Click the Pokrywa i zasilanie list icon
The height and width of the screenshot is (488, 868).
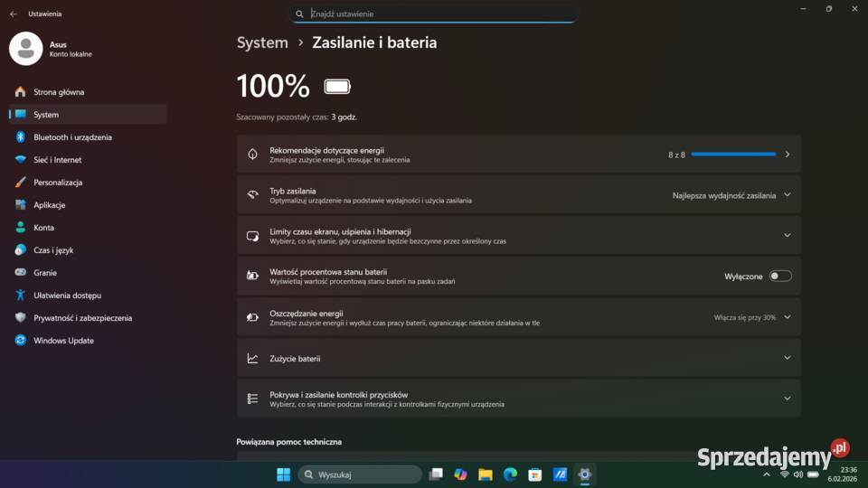252,399
